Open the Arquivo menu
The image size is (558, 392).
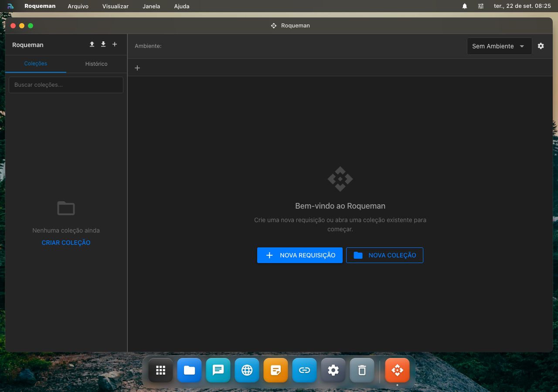78,6
